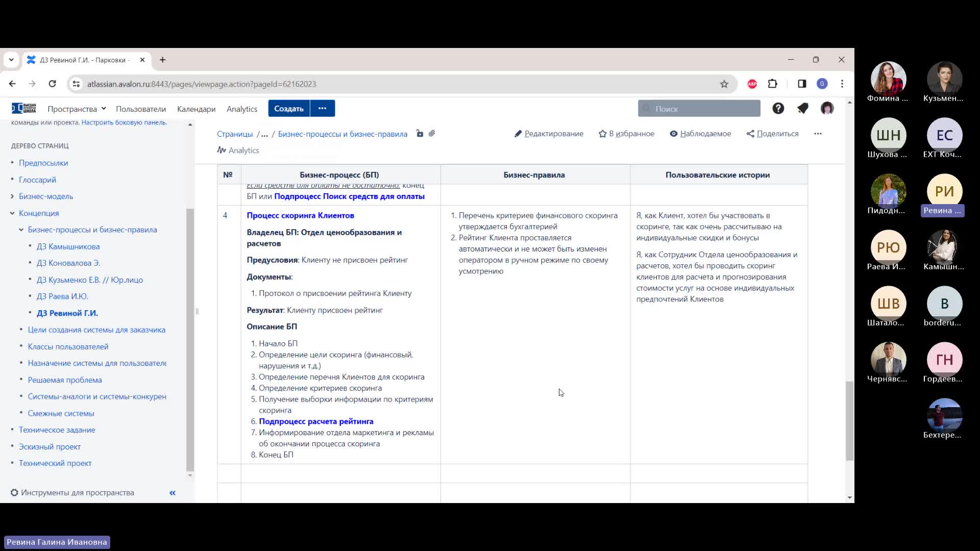This screenshot has width=980, height=551.
Task: Open Инструменты для пространства
Action: pos(72,493)
